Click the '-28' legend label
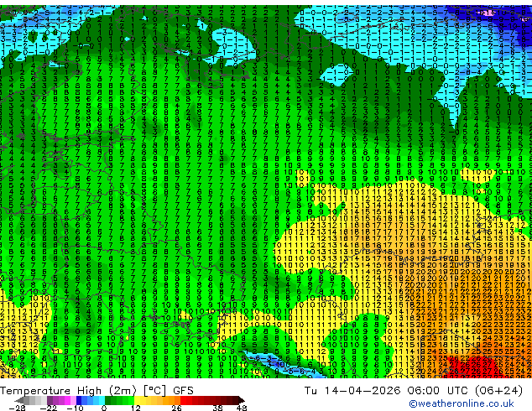Image resolution: width=532 pixels, height=411 pixels. click(x=17, y=408)
